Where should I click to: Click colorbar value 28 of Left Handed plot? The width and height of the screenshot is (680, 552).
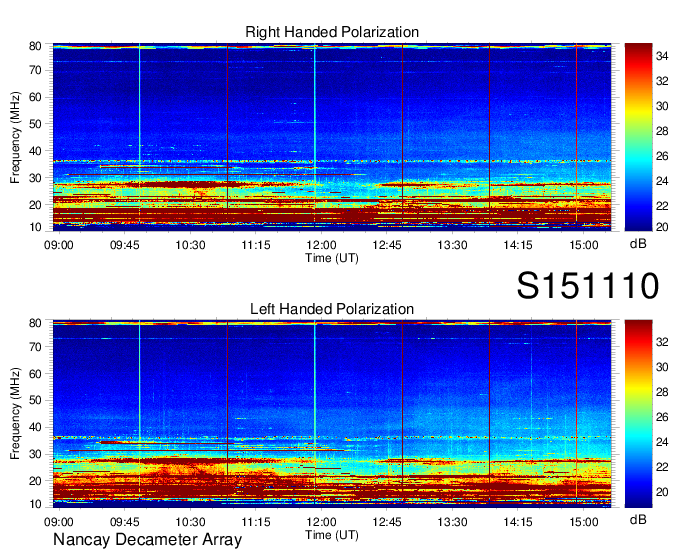[x=662, y=392]
